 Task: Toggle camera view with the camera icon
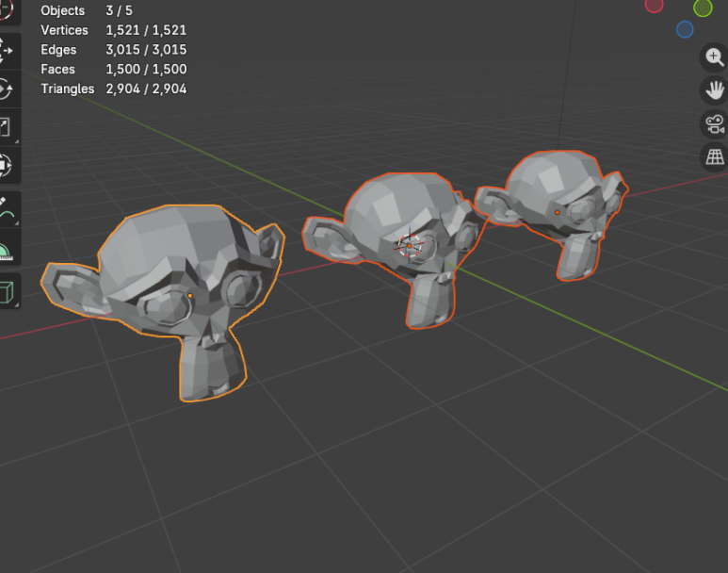(715, 124)
